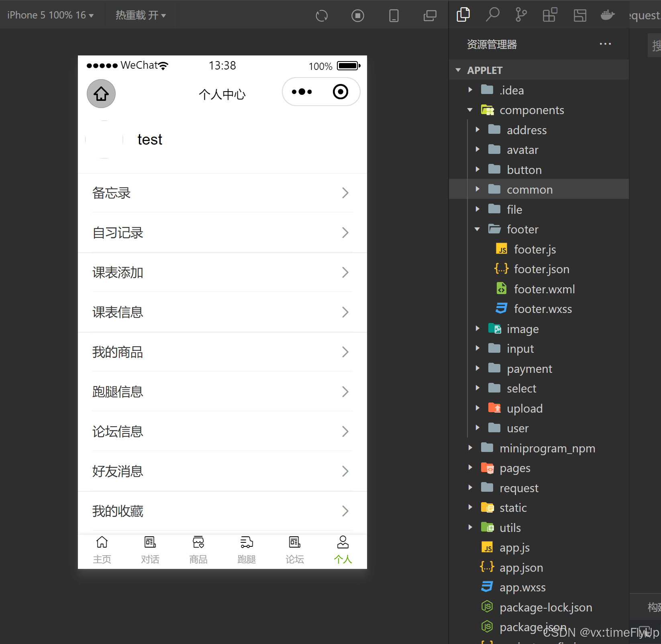This screenshot has width=661, height=644.
Task: Expand the pages folder
Action: pyautogui.click(x=539, y=468)
